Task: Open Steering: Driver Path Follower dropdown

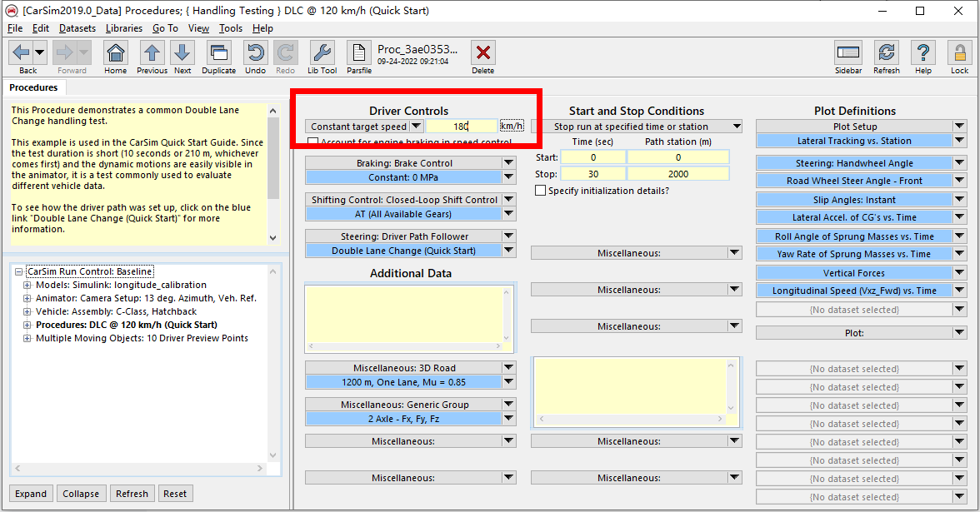Action: [508, 236]
